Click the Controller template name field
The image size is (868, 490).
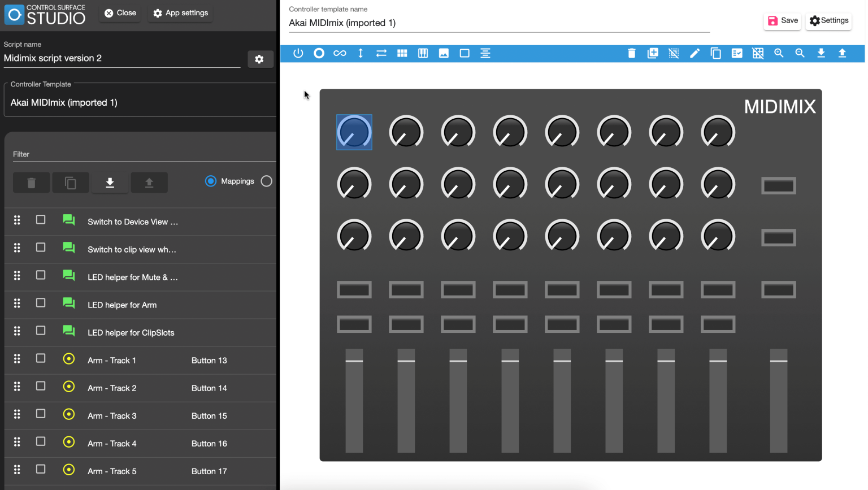[x=499, y=23]
